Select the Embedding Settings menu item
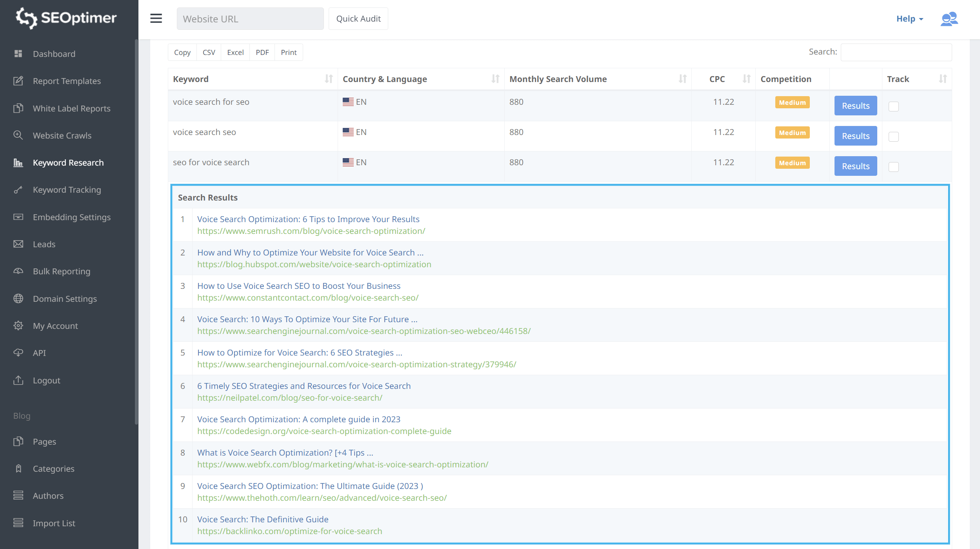This screenshot has width=980, height=549. (71, 217)
